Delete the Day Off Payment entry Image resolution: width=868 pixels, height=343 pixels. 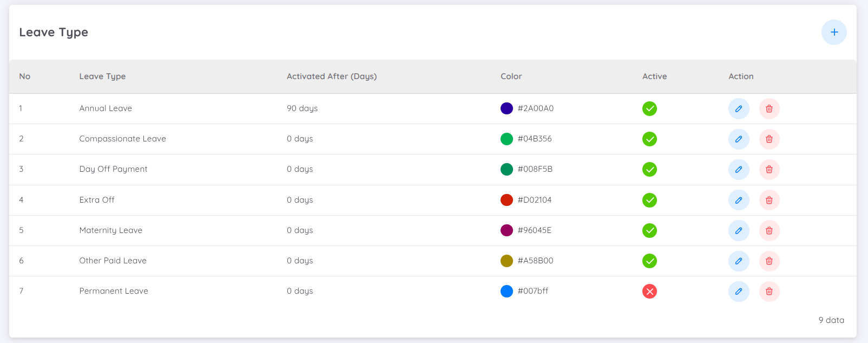pyautogui.click(x=769, y=170)
